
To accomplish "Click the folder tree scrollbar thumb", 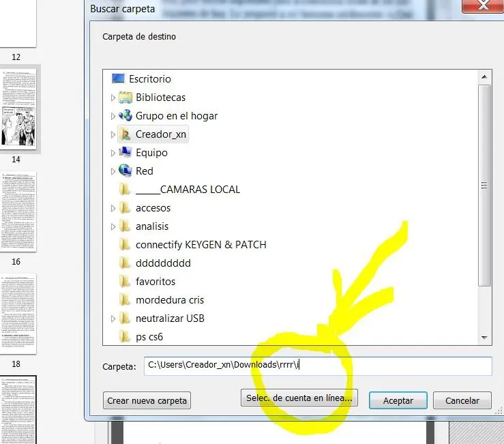I will (x=484, y=186).
